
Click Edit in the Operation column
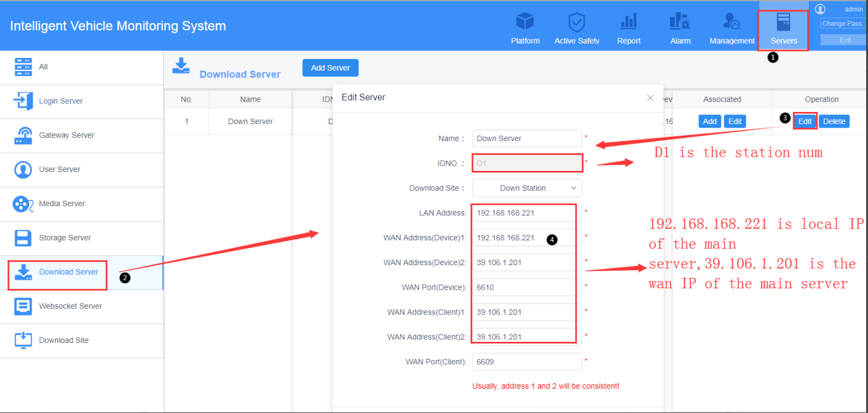pyautogui.click(x=805, y=121)
